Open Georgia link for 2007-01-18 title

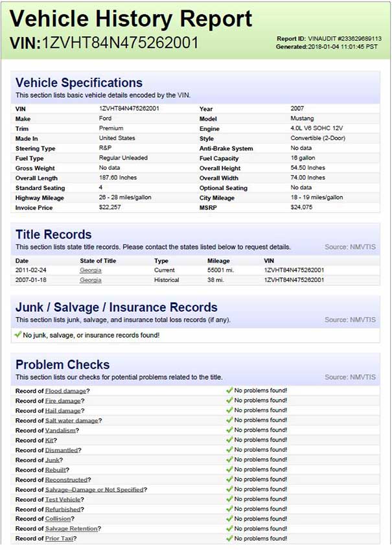(91, 280)
